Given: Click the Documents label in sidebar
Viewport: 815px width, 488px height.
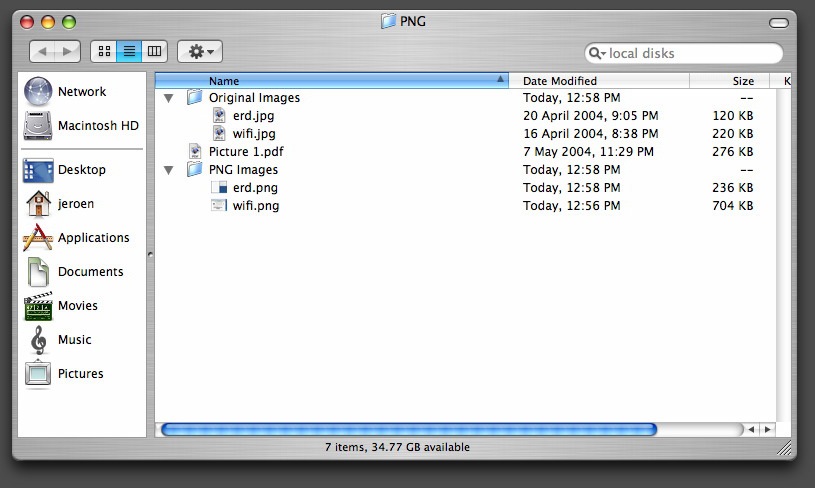Looking at the screenshot, I should [90, 272].
